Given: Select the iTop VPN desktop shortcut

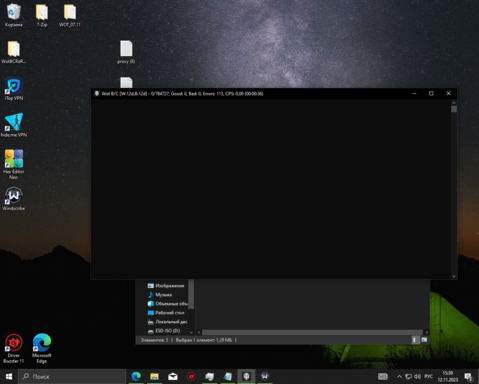Looking at the screenshot, I should tap(14, 89).
